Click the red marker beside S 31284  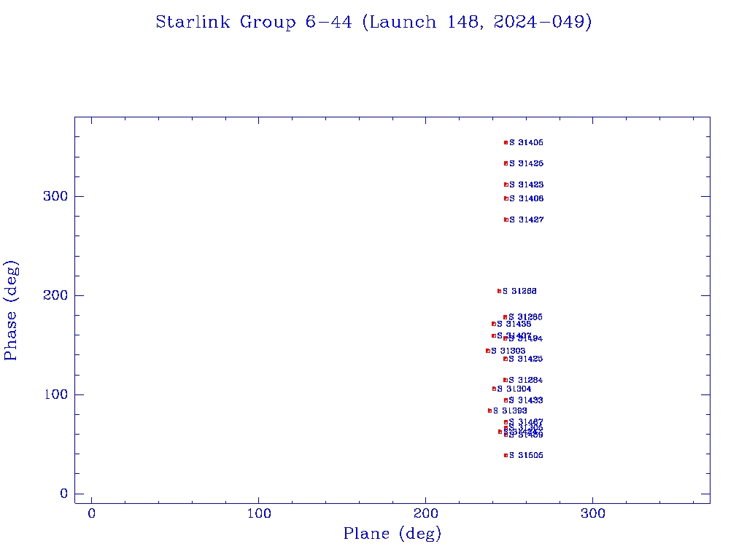pyautogui.click(x=505, y=380)
